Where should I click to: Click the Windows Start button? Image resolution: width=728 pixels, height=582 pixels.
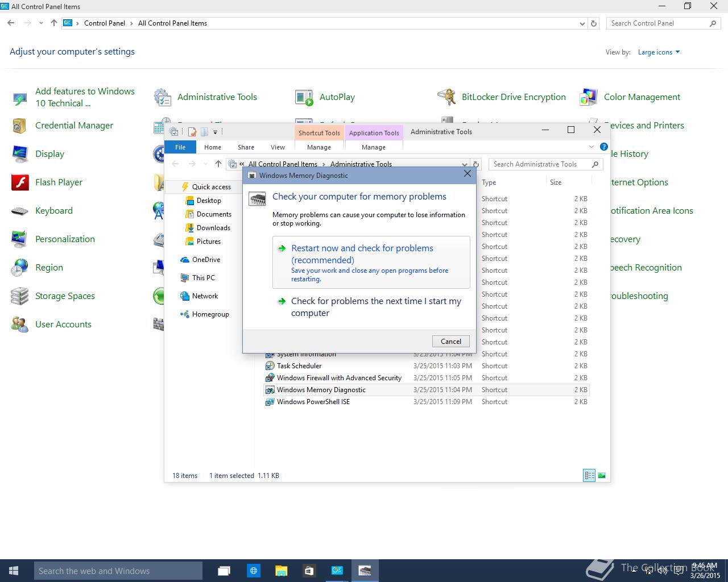(x=14, y=571)
